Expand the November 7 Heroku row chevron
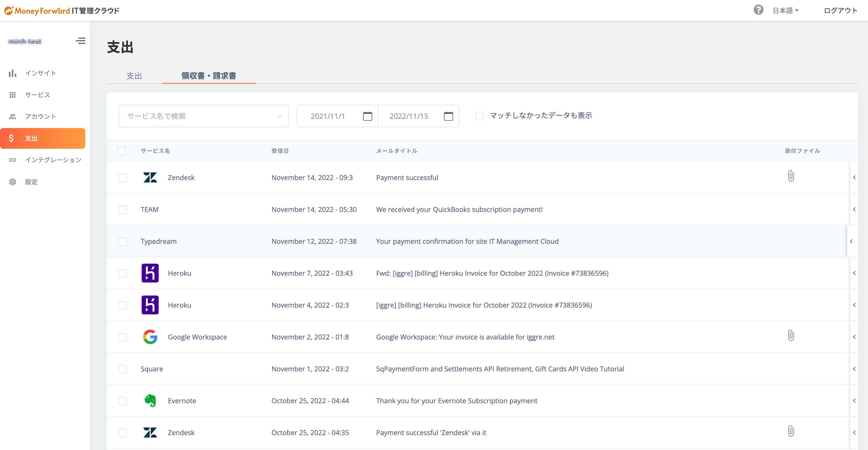Viewport: 868px width, 450px height. pos(854,273)
